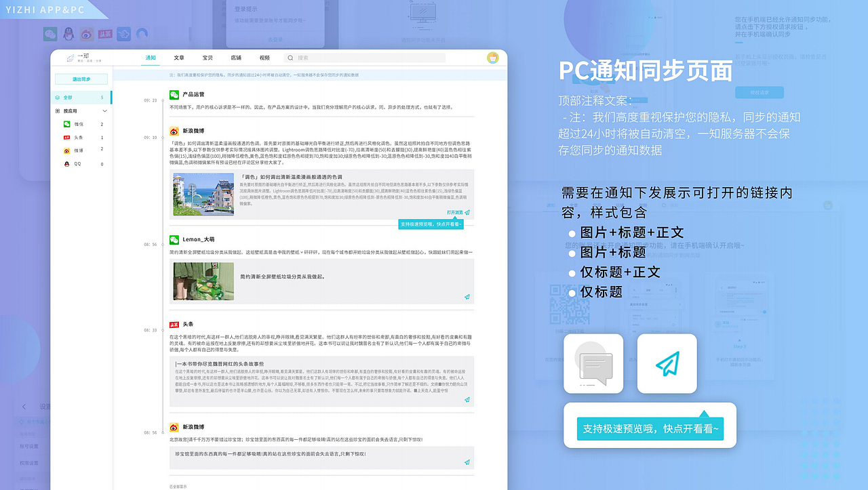Click the 一邪 feather logo
This screenshot has height=490, width=868.
[x=70, y=58]
